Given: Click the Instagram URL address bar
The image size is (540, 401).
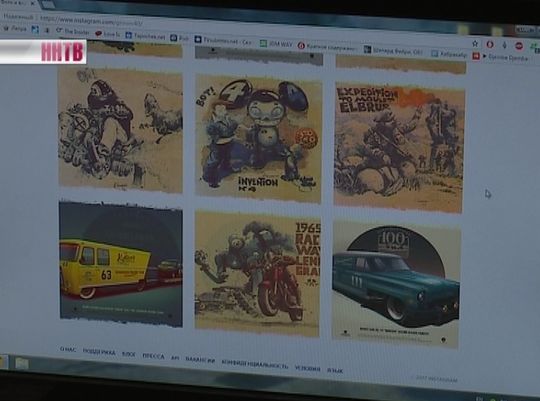Looking at the screenshot, I should pyautogui.click(x=91, y=21).
